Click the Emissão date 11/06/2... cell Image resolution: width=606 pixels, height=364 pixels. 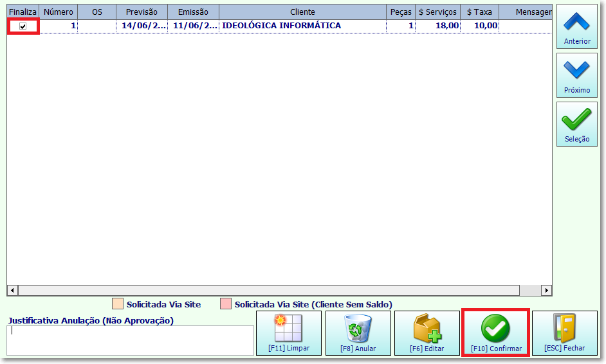193,26
